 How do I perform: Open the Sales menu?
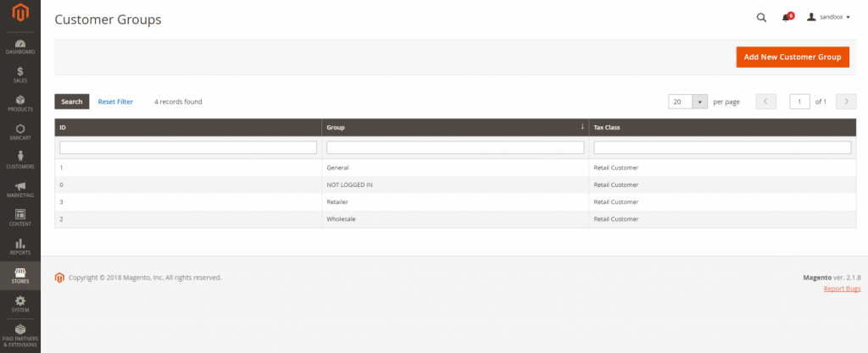(20, 75)
